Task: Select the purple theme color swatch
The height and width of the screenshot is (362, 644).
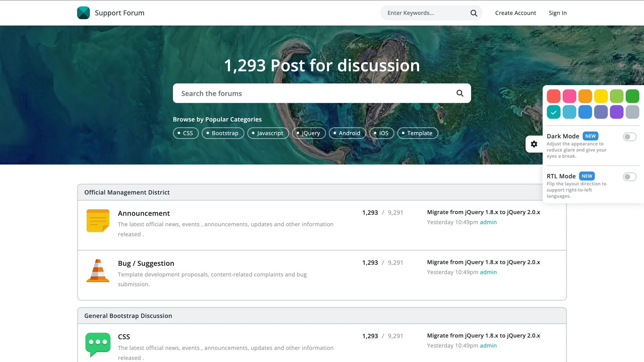Action: click(616, 112)
